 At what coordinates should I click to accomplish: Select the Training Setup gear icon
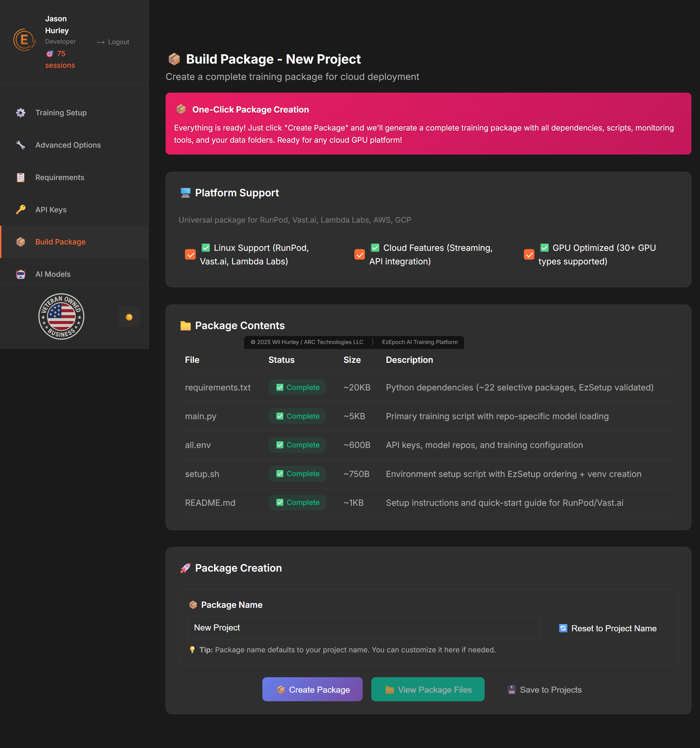(21, 112)
